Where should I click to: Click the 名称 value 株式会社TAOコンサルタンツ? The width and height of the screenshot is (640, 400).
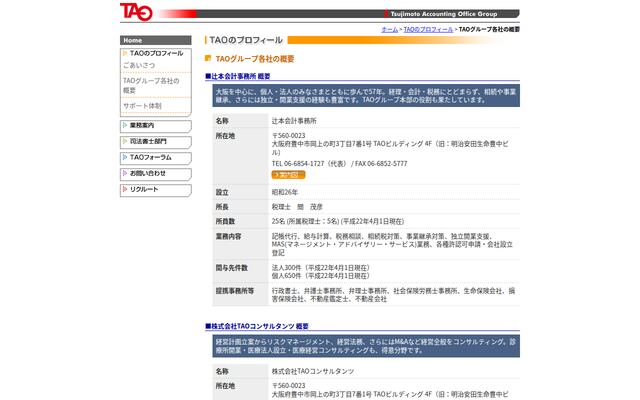pyautogui.click(x=313, y=371)
